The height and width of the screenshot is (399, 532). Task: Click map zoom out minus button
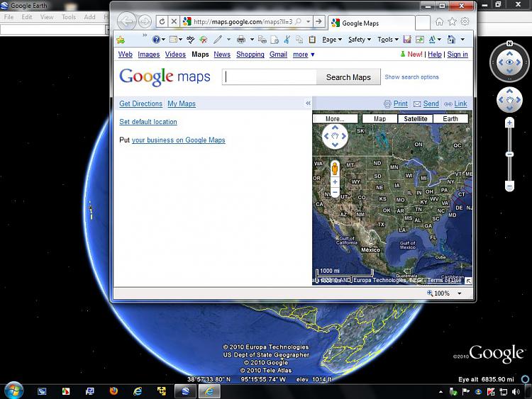(x=335, y=192)
